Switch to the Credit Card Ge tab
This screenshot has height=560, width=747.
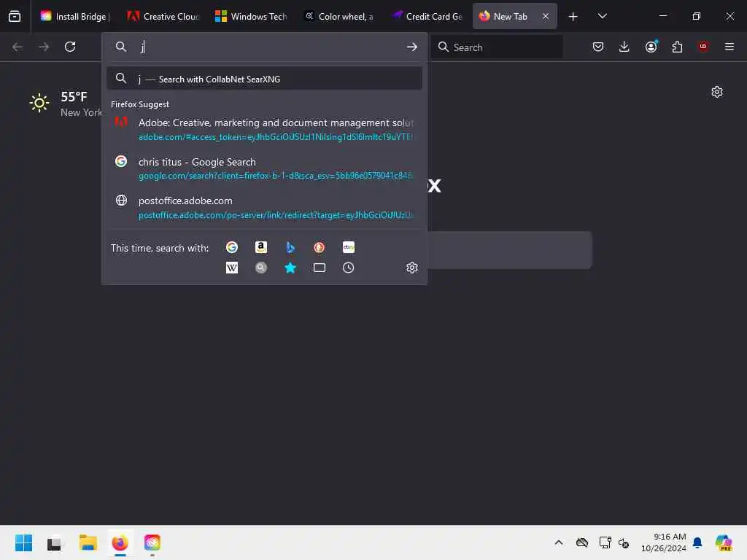426,16
